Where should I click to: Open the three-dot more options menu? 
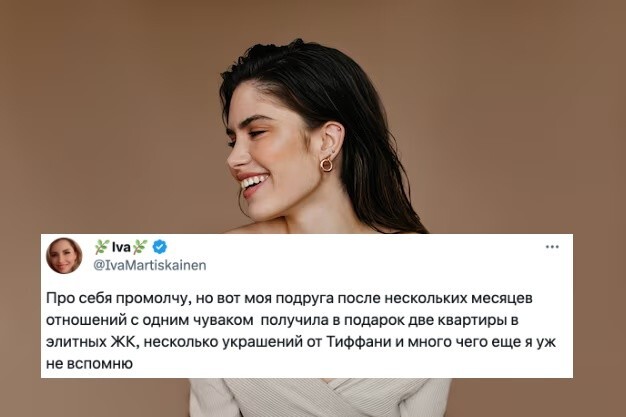coord(552,247)
